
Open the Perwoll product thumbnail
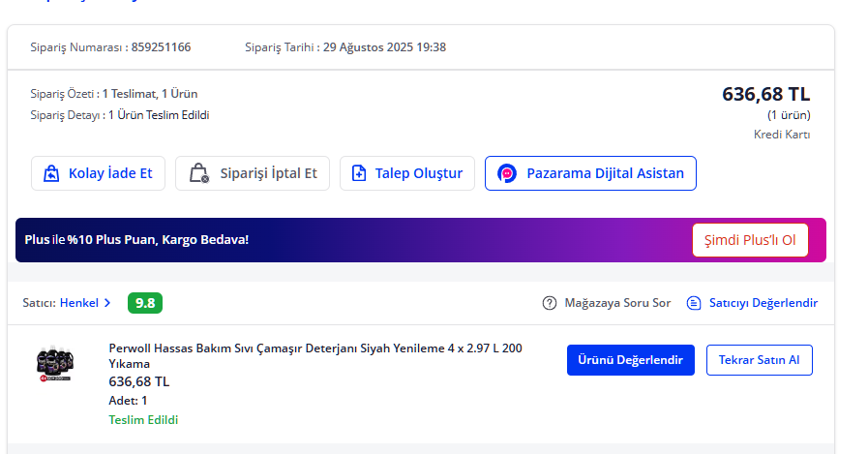55,364
